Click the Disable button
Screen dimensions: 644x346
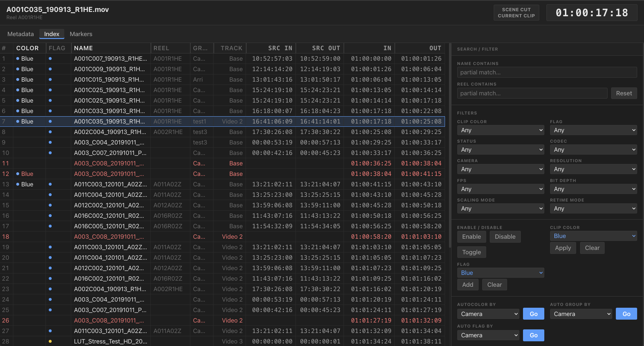click(505, 237)
